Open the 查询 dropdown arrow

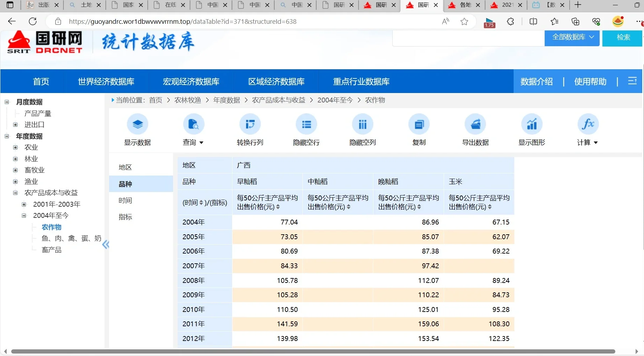[201, 143]
